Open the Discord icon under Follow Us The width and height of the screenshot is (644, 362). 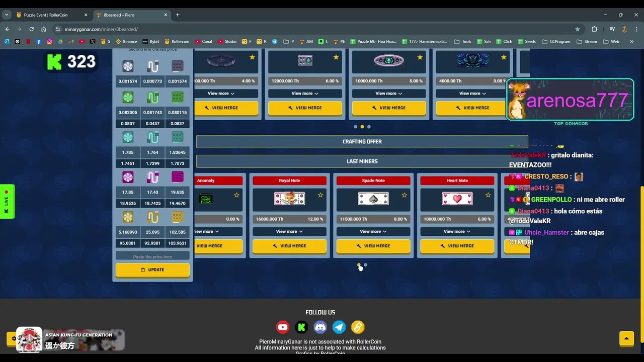(x=320, y=327)
